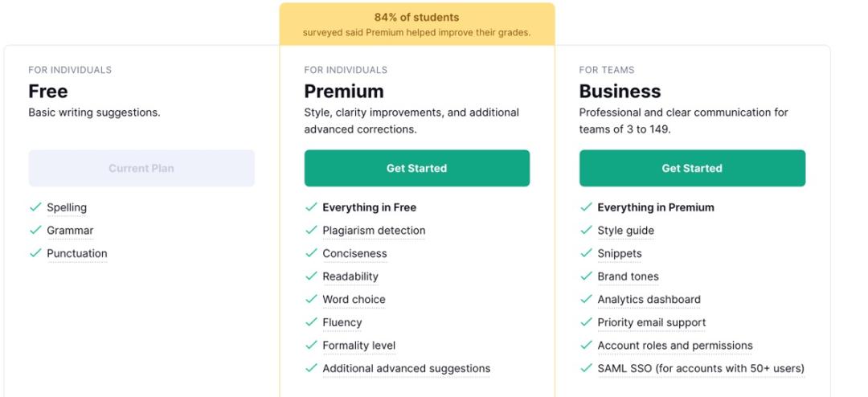The height and width of the screenshot is (397, 868).
Task: Click the disabled Current Plan button
Action: (x=141, y=168)
